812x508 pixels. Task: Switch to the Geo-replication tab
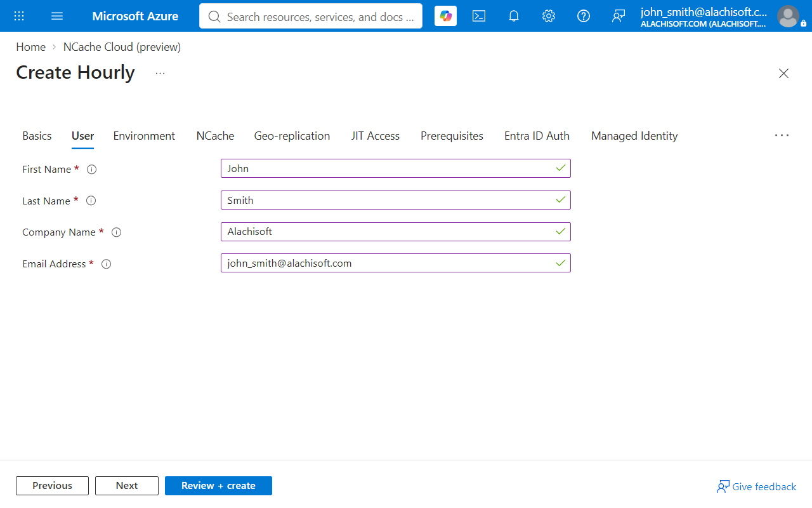pyautogui.click(x=292, y=136)
